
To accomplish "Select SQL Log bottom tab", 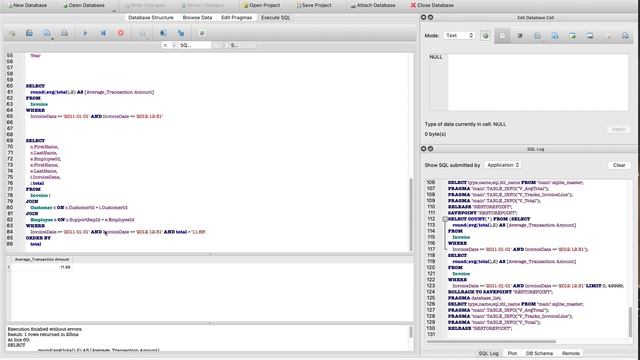I will (x=488, y=353).
